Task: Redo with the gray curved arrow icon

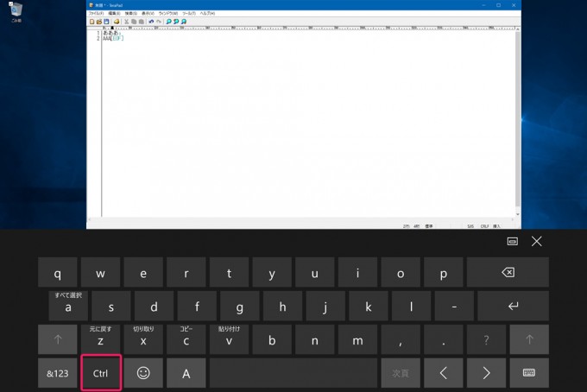Action: click(159, 22)
